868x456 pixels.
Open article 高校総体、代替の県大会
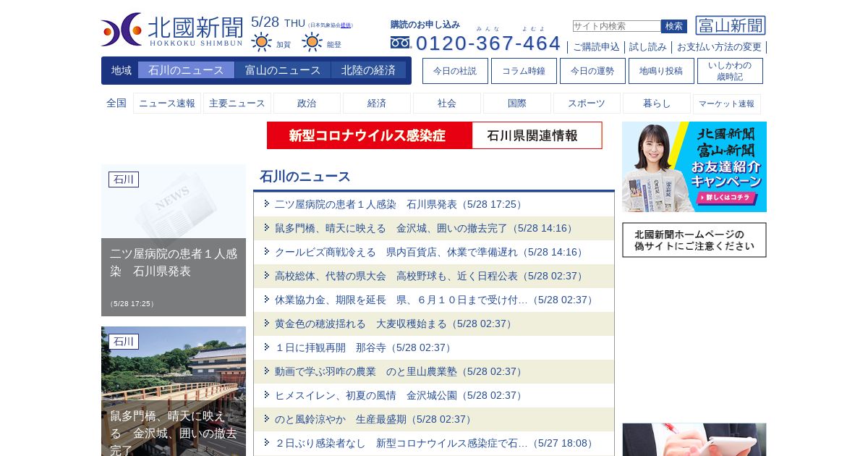[430, 276]
